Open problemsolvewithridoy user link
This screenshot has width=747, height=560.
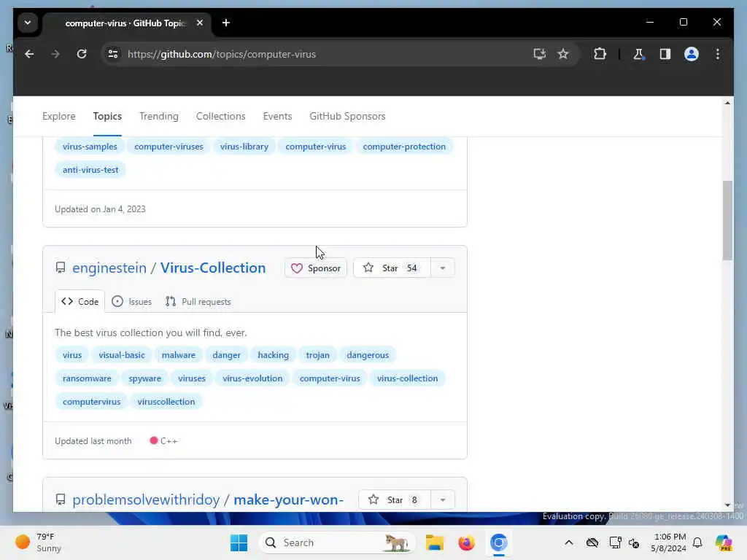tap(146, 500)
